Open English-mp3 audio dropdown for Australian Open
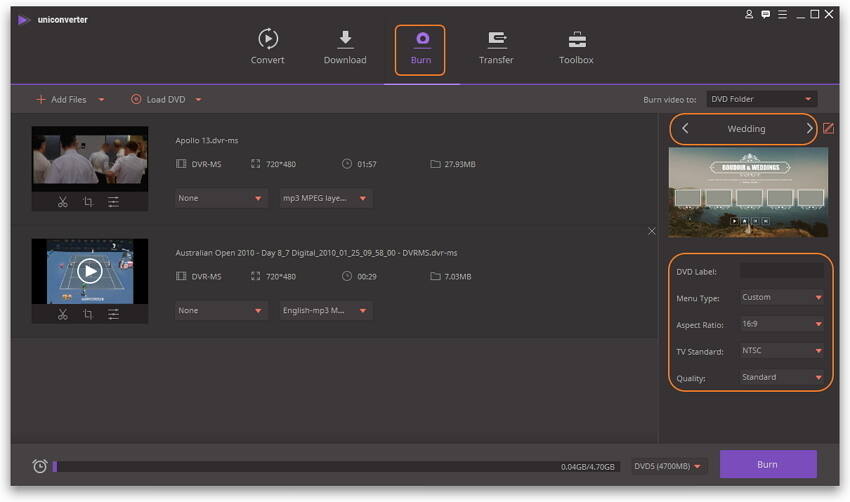Screen dimensions: 850x502 click(x=325, y=311)
